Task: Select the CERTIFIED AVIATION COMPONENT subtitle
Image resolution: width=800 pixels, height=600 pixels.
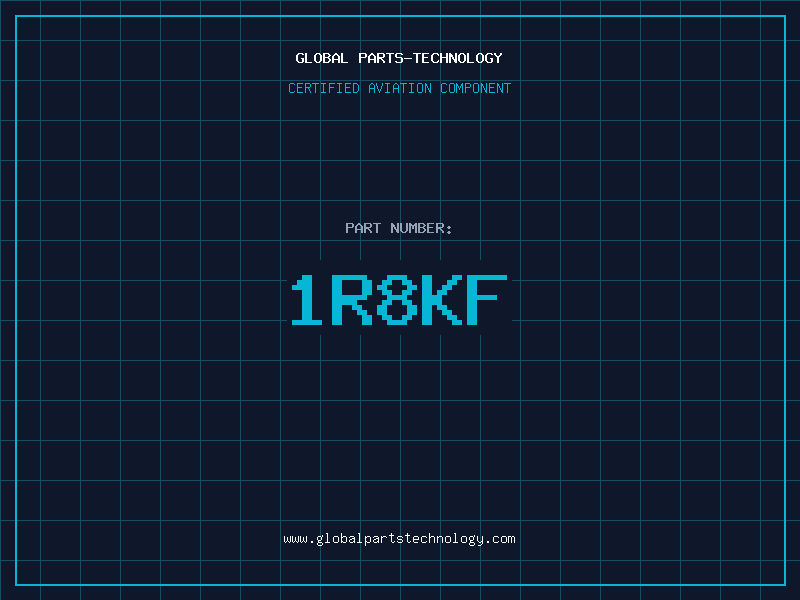Action: tap(399, 88)
